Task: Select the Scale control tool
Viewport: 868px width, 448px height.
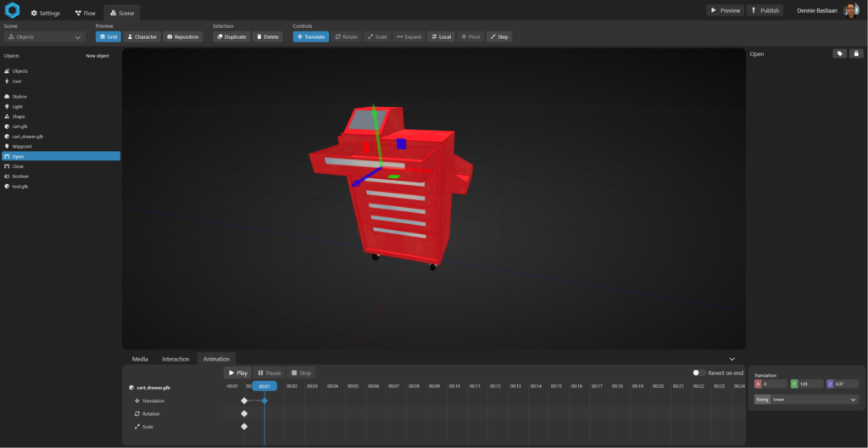Action: (377, 37)
